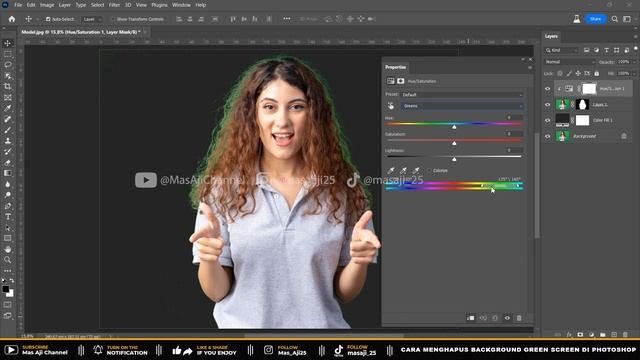Viewport: 640px width, 360px height.
Task: Adjust the Lightness slider handle
Action: (454, 159)
